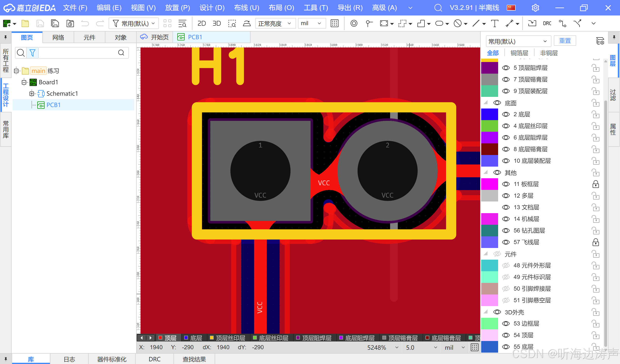620x364 pixels.
Task: Open the 布线 (U) menu
Action: (247, 8)
